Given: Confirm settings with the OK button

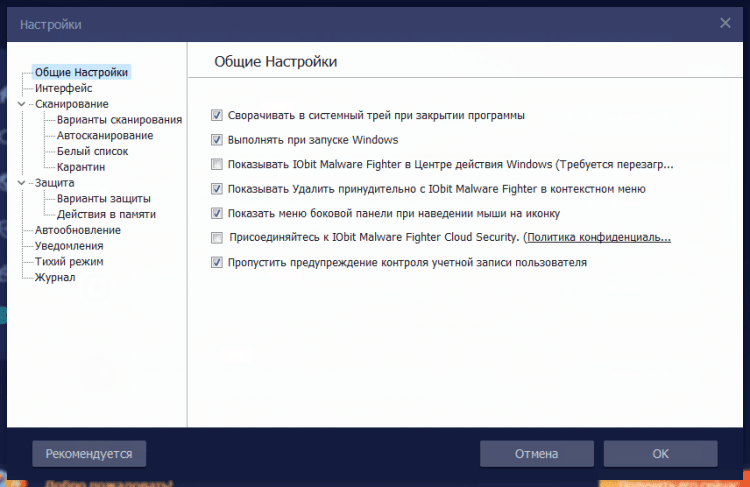Looking at the screenshot, I should [661, 454].
